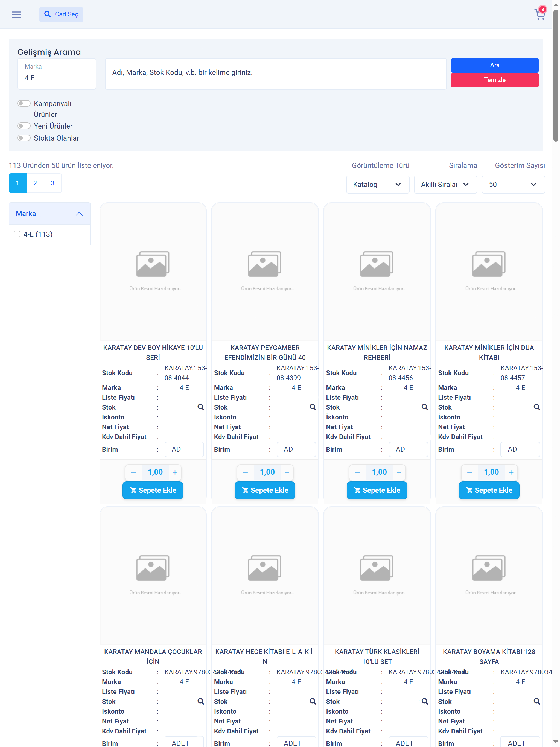Open the Akıllı Sıralama sort dropdown
Screen dimensions: 560x747
(x=445, y=184)
